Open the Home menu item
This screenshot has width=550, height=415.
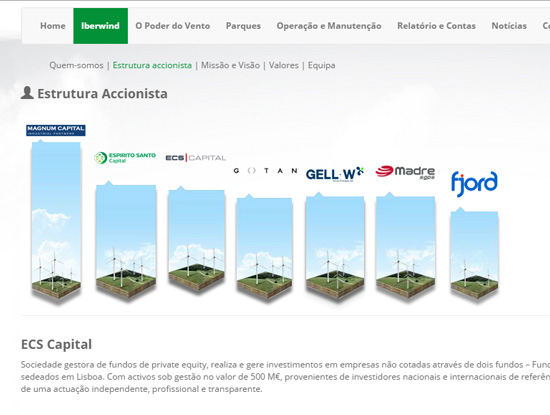[x=53, y=26]
